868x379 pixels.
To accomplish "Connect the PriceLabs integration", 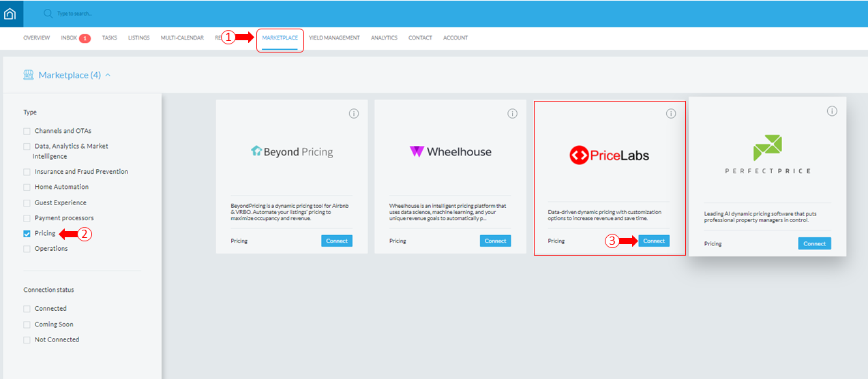I will [654, 241].
